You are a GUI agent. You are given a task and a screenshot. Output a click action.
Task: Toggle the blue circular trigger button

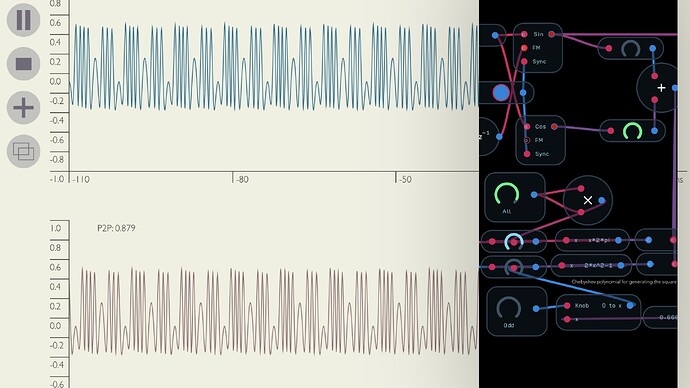(501, 93)
